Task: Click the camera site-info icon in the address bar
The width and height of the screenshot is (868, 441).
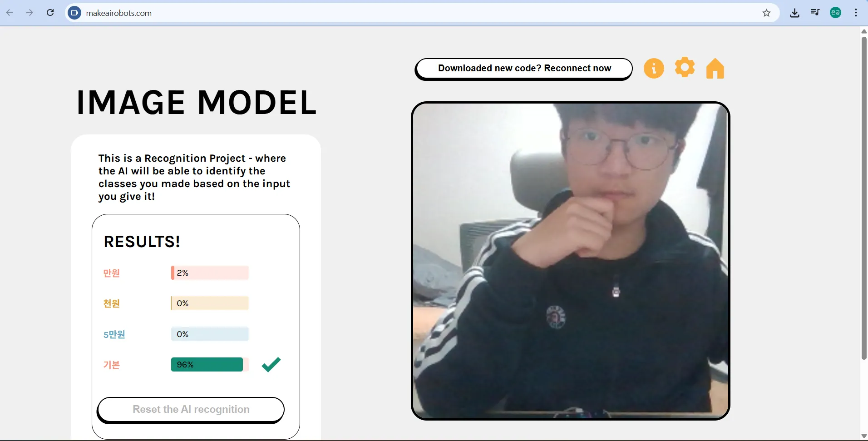Action: [74, 13]
